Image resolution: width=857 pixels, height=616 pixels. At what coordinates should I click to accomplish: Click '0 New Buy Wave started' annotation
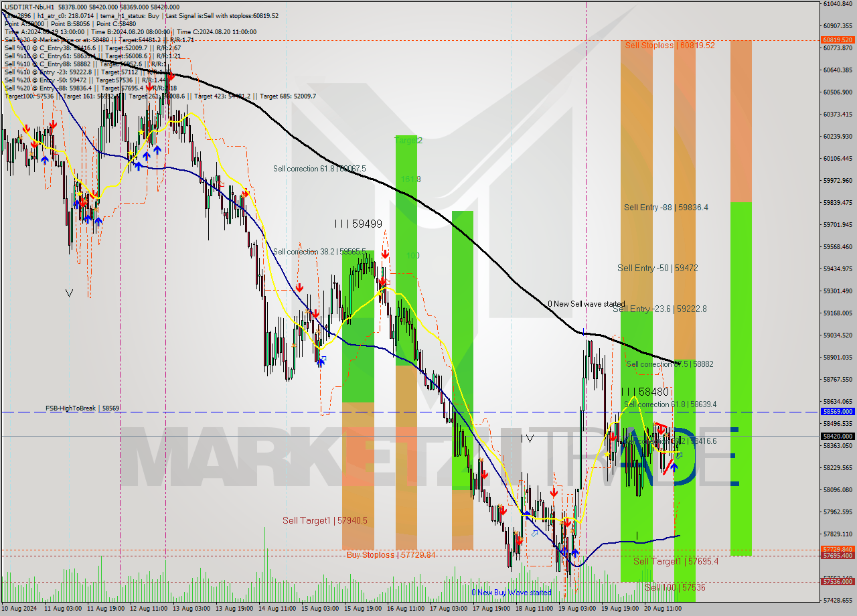[x=512, y=593]
